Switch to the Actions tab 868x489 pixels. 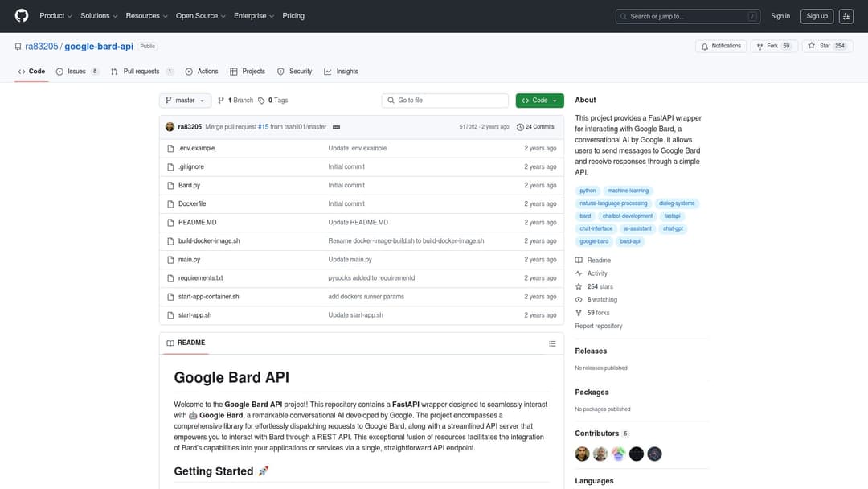202,72
